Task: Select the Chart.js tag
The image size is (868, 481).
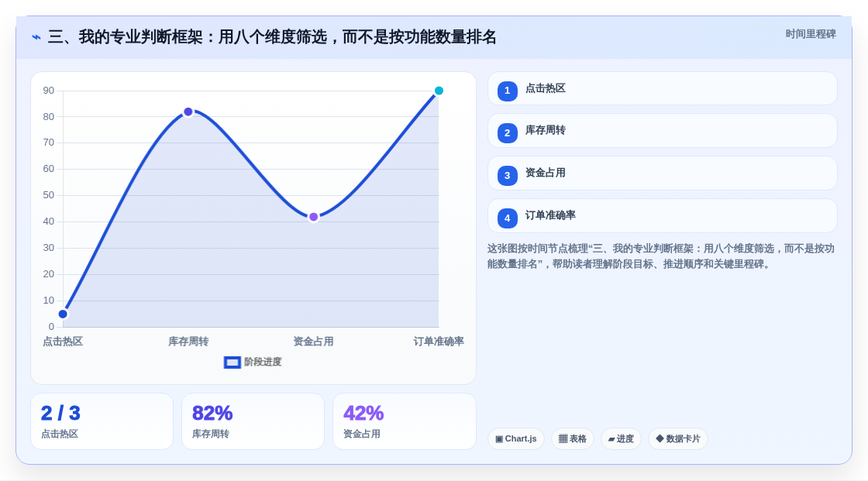Action: point(516,439)
